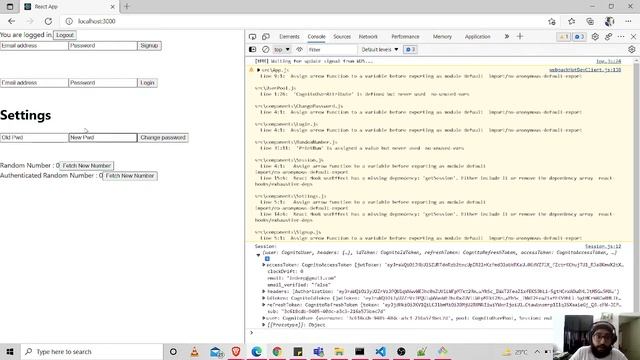Image resolution: width=640 pixels, height=360 pixels.
Task: Expand the src\App.js warning group
Action: tap(258, 70)
